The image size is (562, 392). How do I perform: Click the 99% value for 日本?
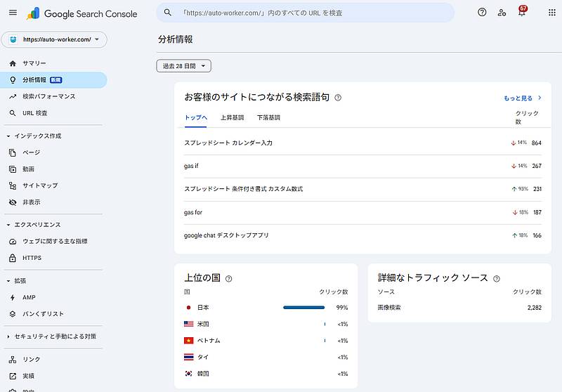(342, 308)
